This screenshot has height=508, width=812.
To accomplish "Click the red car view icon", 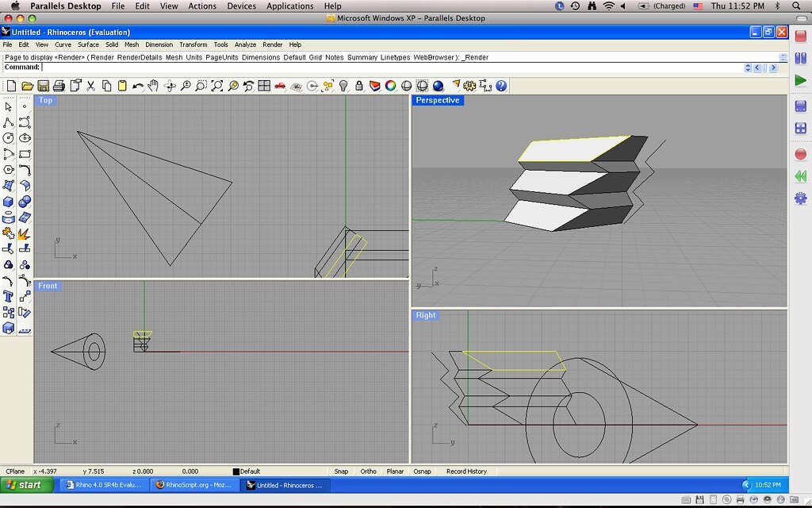I will [x=280, y=86].
